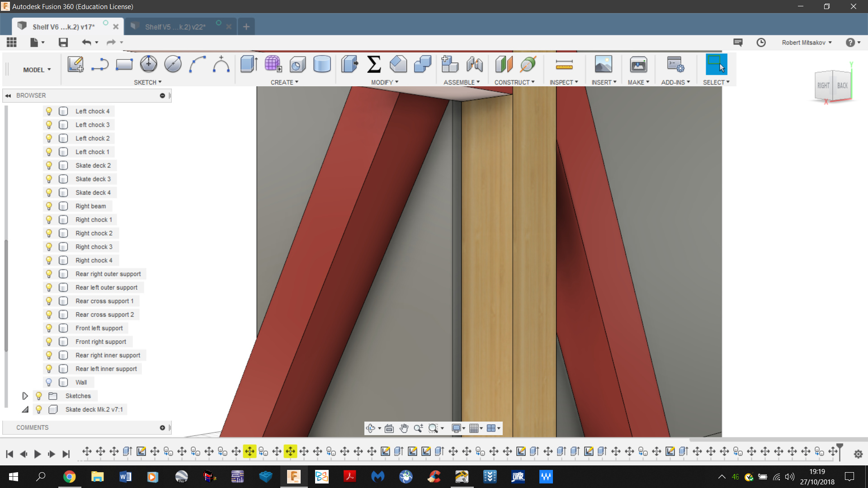Click the Joint tool

click(x=475, y=64)
